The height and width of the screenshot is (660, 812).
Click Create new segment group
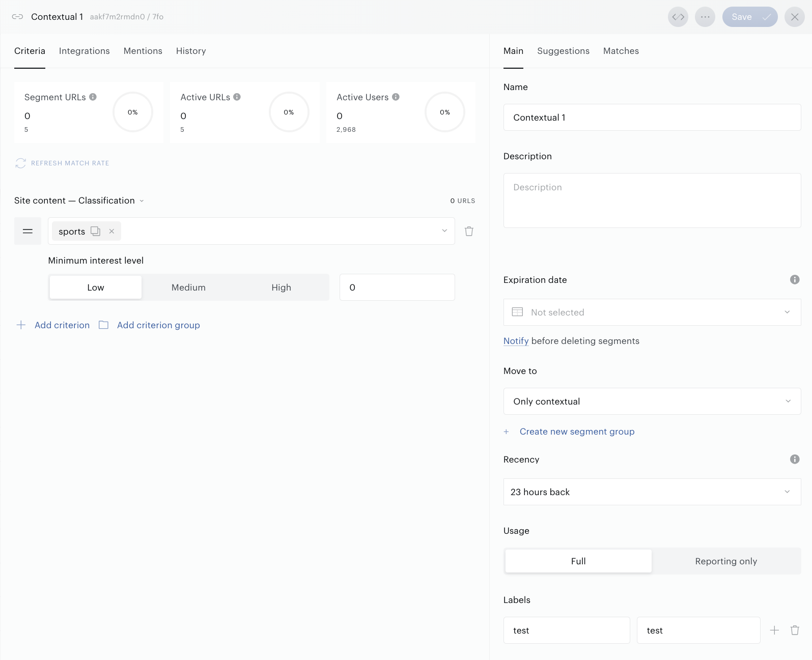pyautogui.click(x=577, y=432)
